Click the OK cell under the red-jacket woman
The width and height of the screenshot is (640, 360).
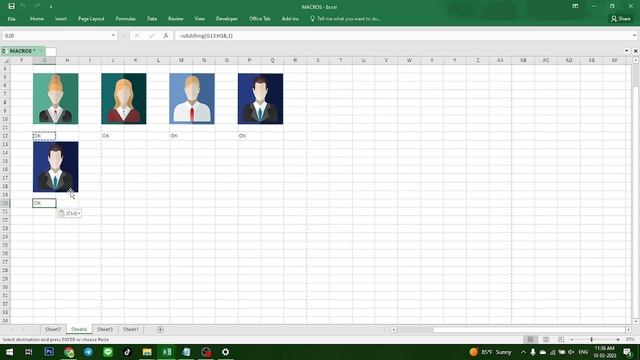pos(112,136)
